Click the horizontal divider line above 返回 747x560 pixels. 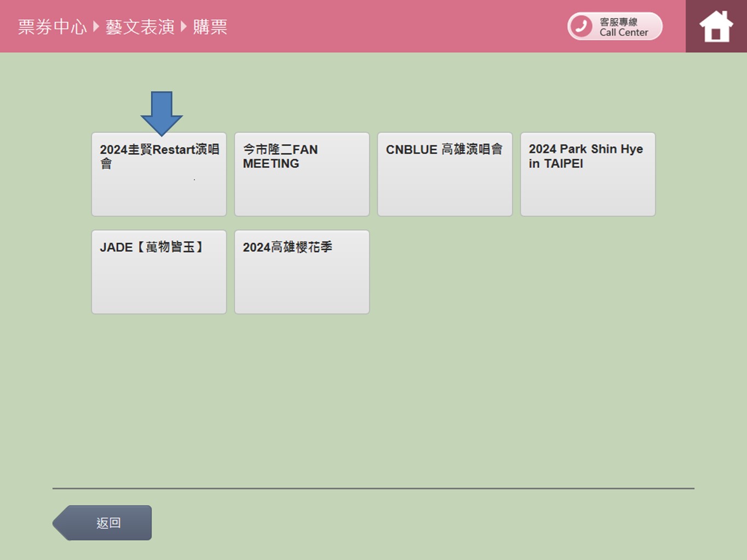point(373,488)
